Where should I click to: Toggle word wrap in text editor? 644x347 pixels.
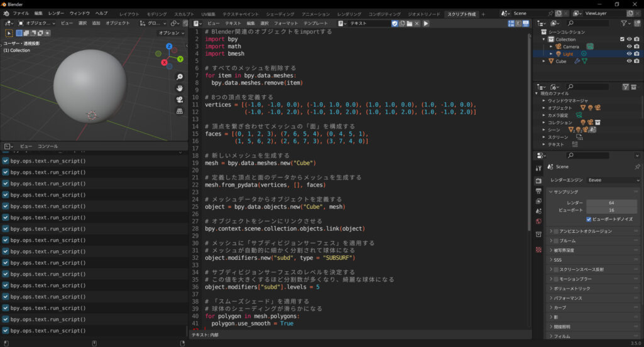[518, 23]
